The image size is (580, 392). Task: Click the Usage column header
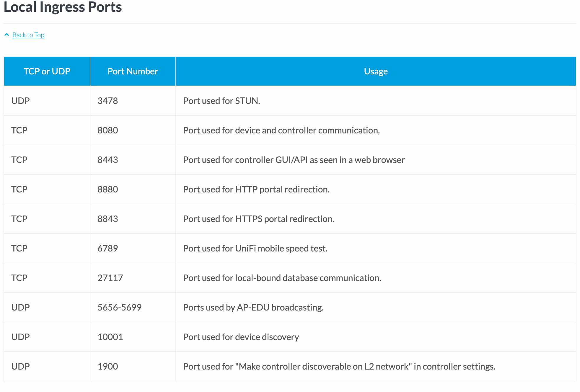tap(376, 71)
